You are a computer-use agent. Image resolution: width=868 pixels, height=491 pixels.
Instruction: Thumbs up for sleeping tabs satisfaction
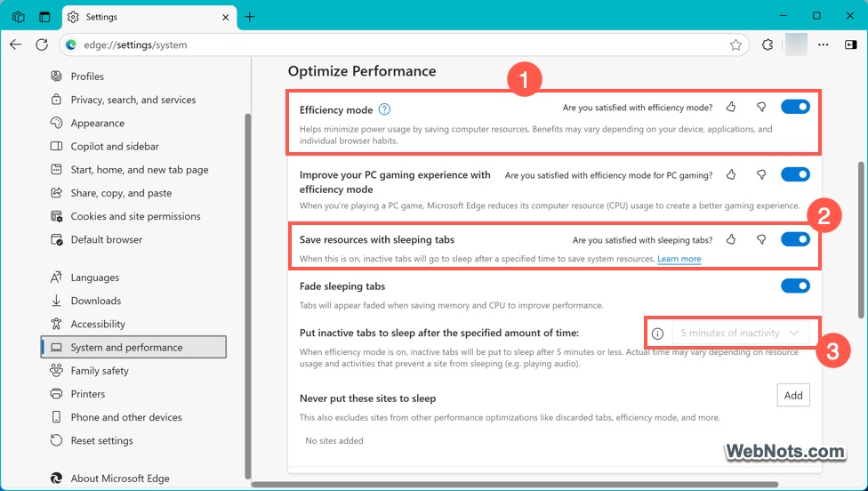[731, 239]
